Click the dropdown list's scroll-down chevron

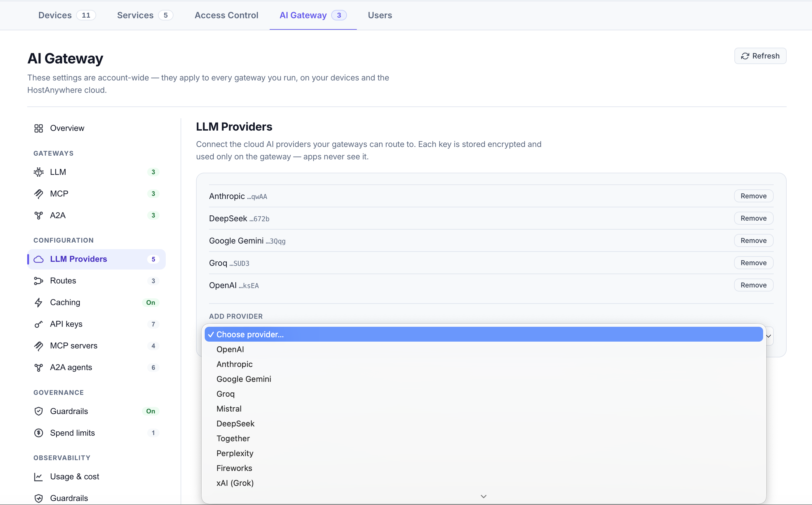(484, 497)
